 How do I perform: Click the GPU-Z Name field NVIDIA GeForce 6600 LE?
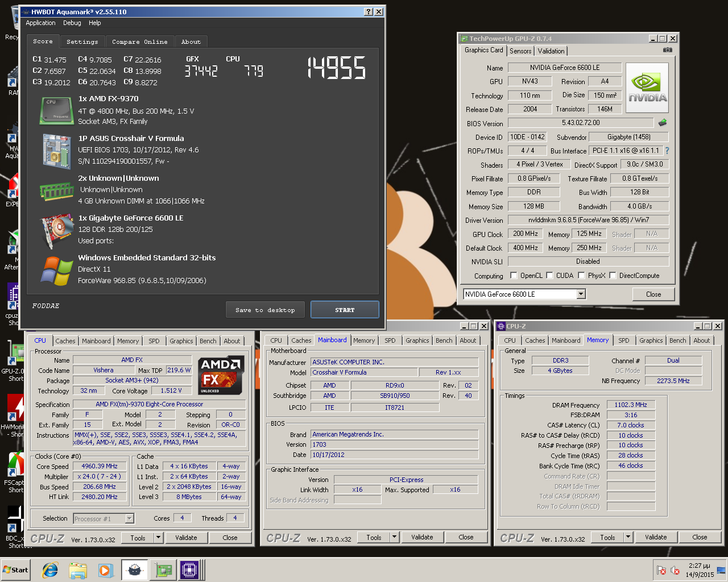(564, 68)
